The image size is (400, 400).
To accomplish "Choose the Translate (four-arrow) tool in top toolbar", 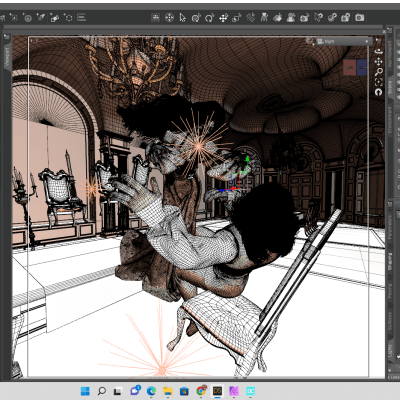I will [223, 17].
